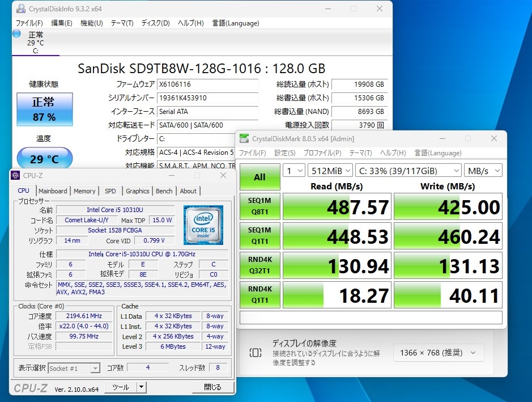Click the SanDisk SD9TB8W-128G-1016 drive title
The height and width of the screenshot is (402, 532).
coord(202,69)
